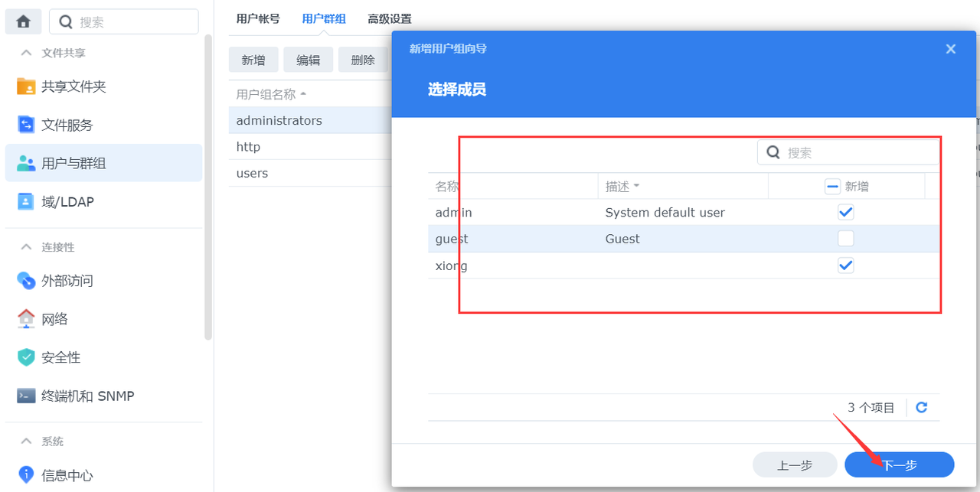Open the File Services (文件服务) icon
This screenshot has width=980, height=492.
point(26,125)
